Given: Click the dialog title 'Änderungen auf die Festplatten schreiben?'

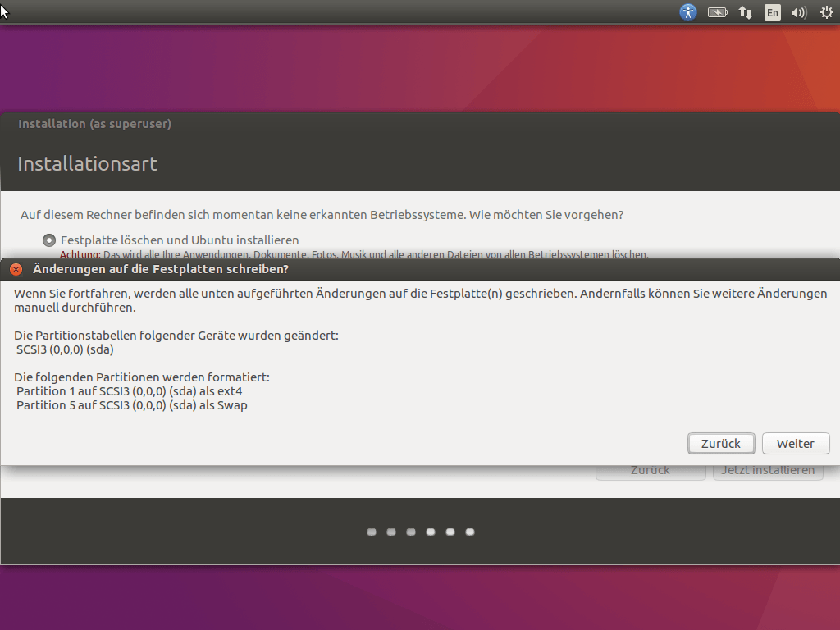Looking at the screenshot, I should (161, 269).
